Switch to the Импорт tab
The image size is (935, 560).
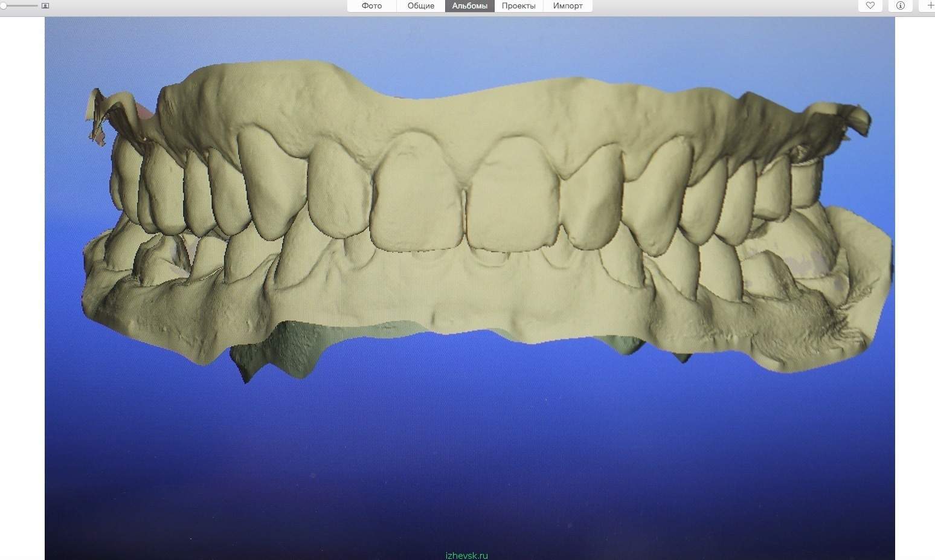coord(568,6)
